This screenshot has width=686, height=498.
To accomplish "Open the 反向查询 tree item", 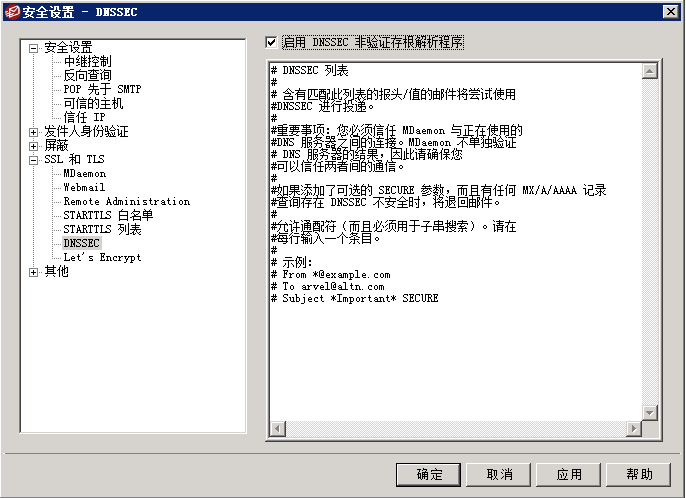I will point(88,75).
